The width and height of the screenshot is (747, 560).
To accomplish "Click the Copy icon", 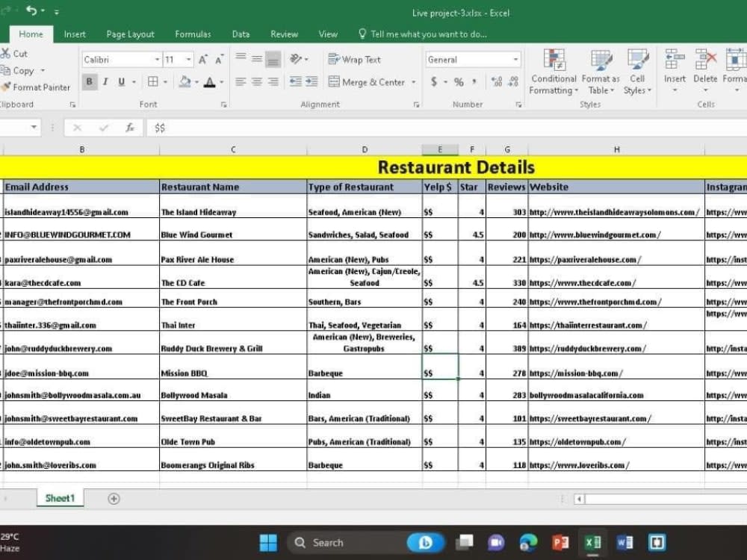I will click(x=5, y=70).
